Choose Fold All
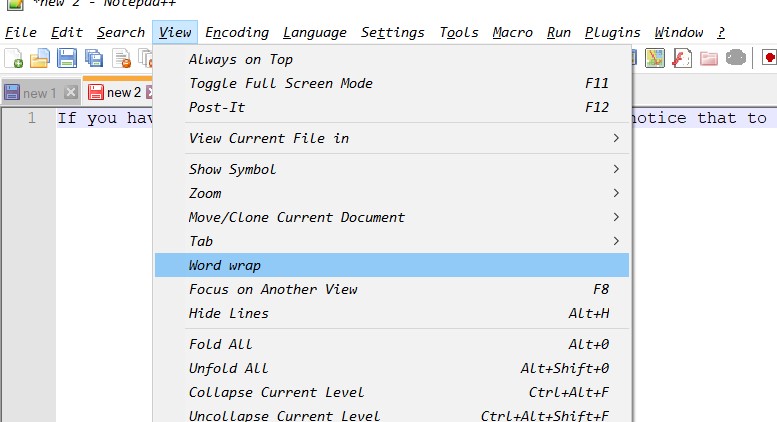This screenshot has height=422, width=777. [391, 344]
